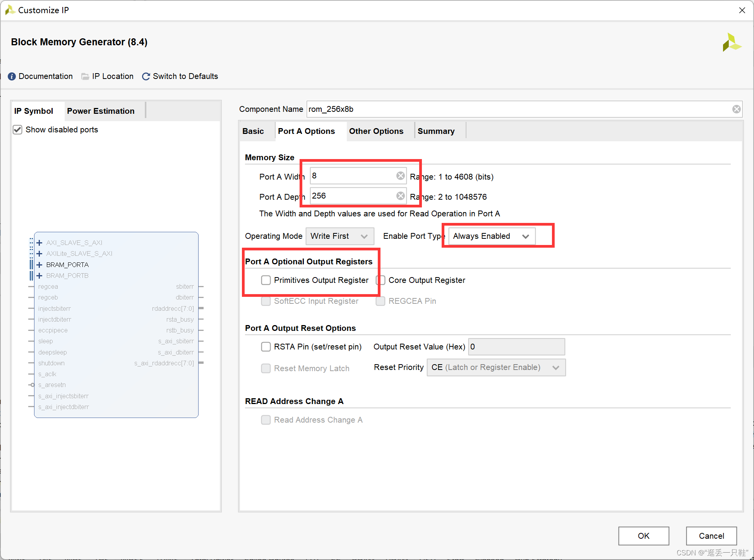Open Operating Mode Write First dropdown
The width and height of the screenshot is (754, 560).
(339, 236)
